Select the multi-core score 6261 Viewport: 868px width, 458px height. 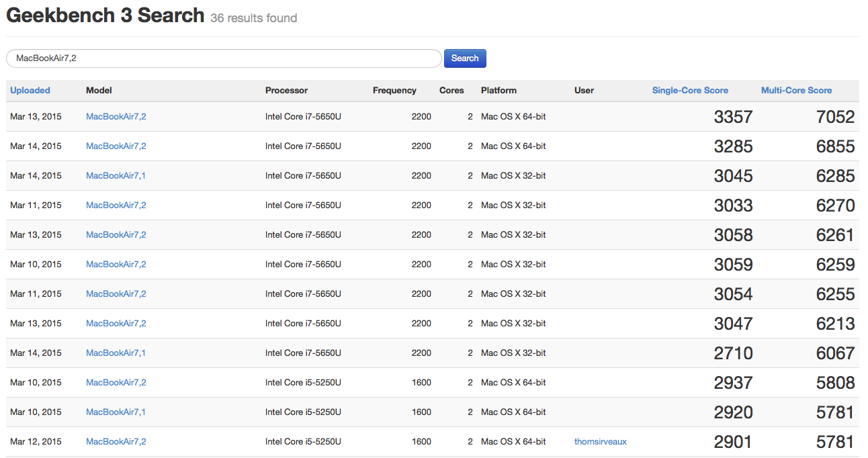tap(835, 235)
